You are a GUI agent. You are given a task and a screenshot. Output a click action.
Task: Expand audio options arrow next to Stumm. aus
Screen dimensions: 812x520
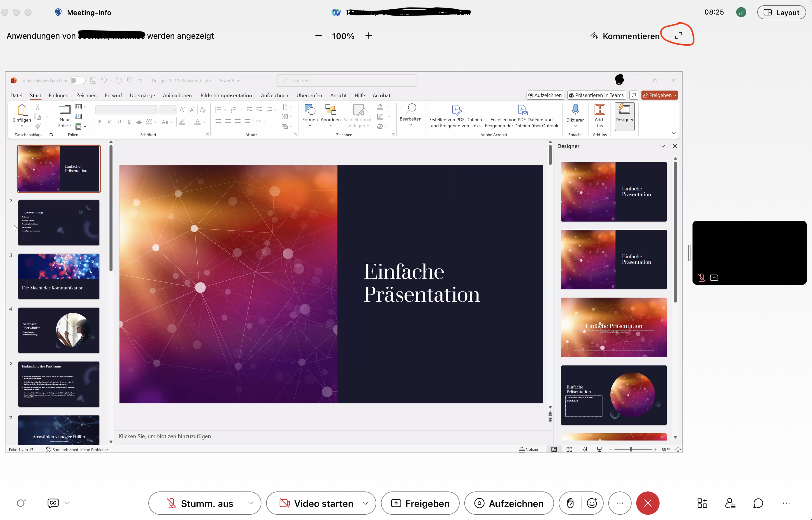251,503
